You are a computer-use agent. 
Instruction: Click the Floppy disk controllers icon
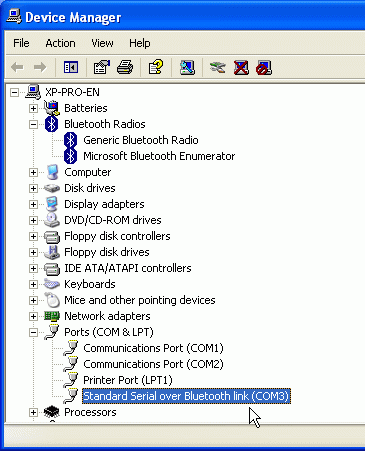pyautogui.click(x=52, y=236)
